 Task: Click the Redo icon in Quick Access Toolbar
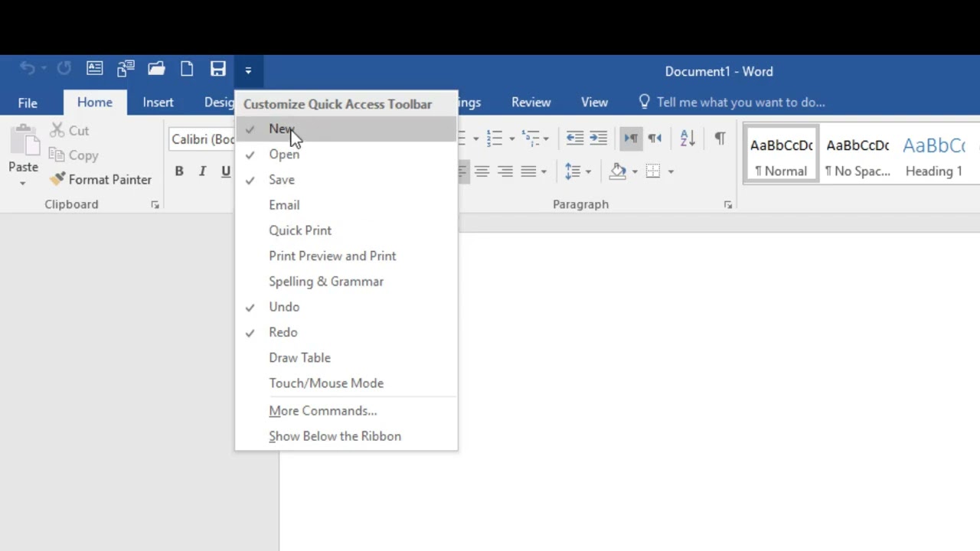(x=64, y=69)
